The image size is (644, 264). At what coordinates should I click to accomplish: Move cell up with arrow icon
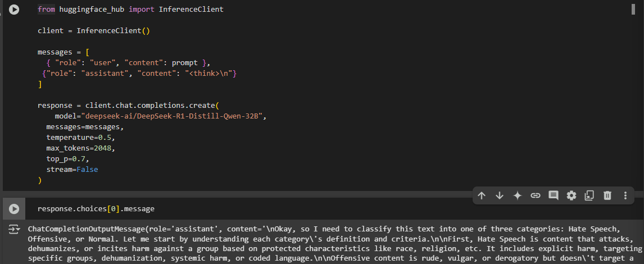tap(482, 195)
